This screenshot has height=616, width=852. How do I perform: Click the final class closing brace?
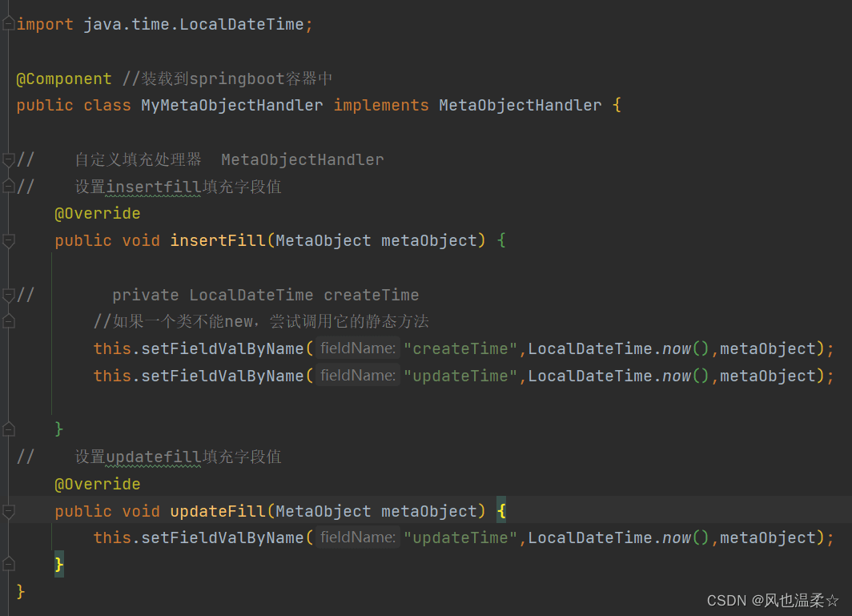pyautogui.click(x=21, y=591)
